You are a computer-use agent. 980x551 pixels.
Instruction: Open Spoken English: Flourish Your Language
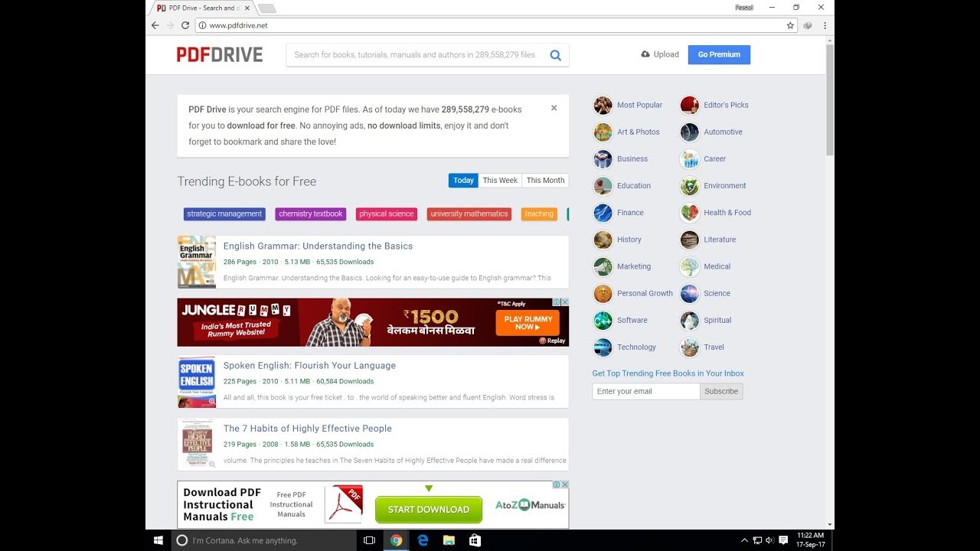coord(309,365)
